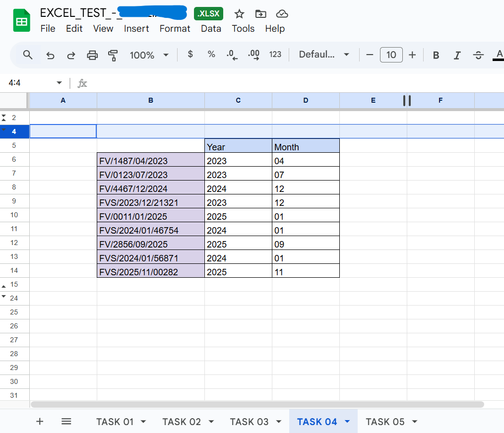This screenshot has height=433, width=504.
Task: Open the Help menu
Action: (x=275, y=29)
